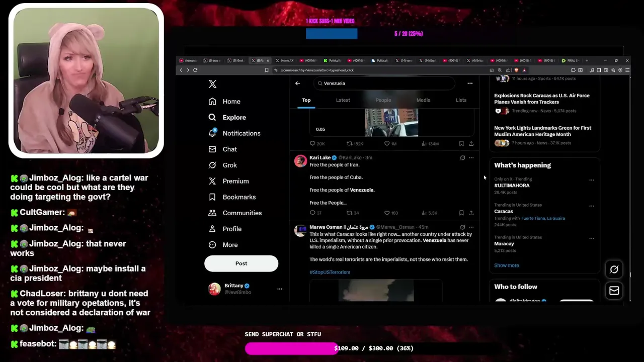644x362 pixels.
Task: Switch to the Latest tab
Action: coord(343,100)
